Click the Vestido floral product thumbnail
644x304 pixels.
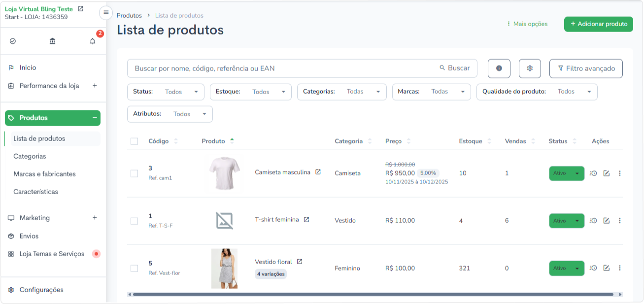pos(224,269)
